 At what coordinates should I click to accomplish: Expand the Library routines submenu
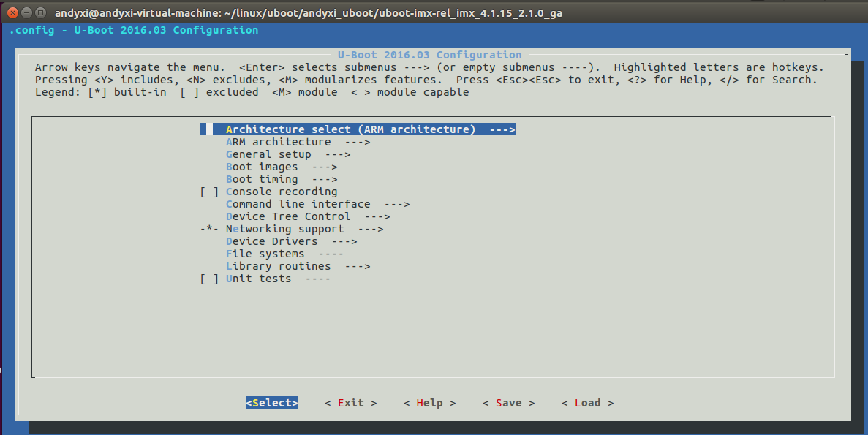pyautogui.click(x=278, y=265)
